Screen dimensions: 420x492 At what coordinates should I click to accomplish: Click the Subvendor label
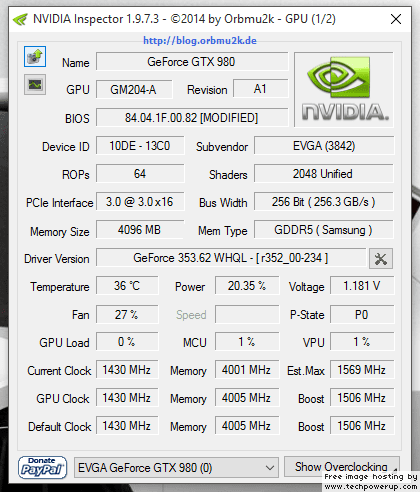point(222,147)
